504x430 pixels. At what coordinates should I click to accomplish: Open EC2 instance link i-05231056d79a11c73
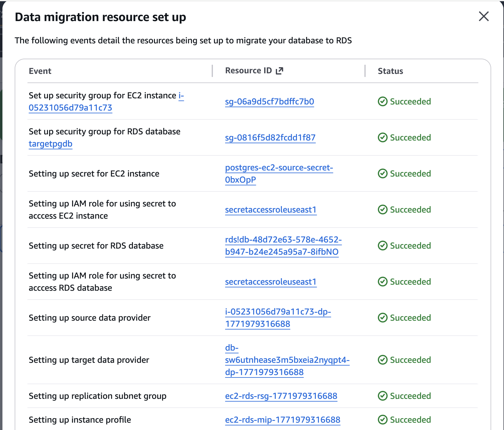point(71,108)
